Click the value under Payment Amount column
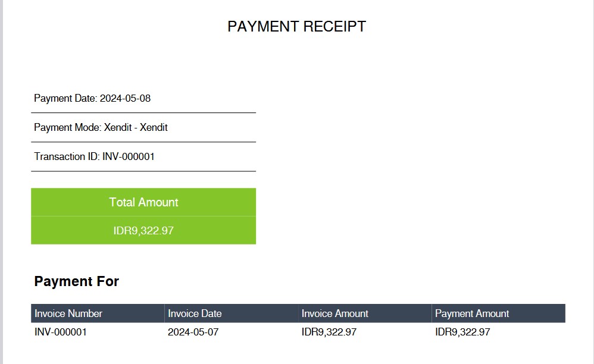This screenshot has width=594, height=364. [462, 332]
